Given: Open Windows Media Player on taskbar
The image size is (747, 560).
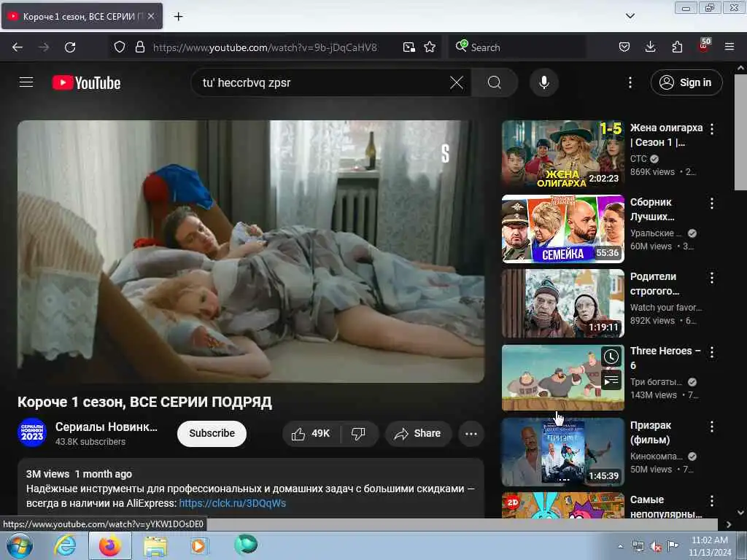Looking at the screenshot, I should click(198, 545).
